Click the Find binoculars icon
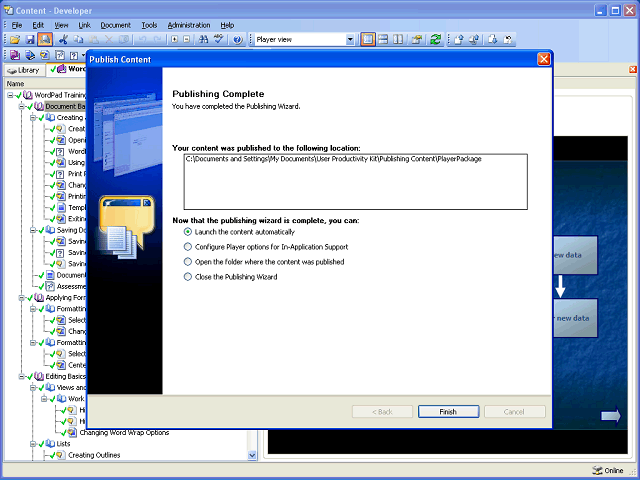Image resolution: width=640 pixels, height=480 pixels. pos(203,40)
